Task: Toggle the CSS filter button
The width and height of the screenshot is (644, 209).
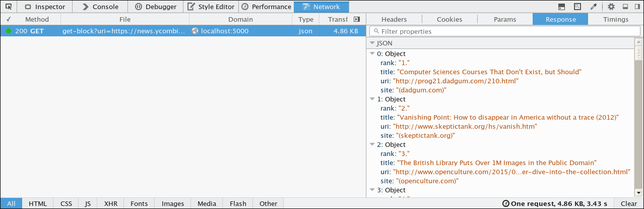Action: tap(67, 203)
